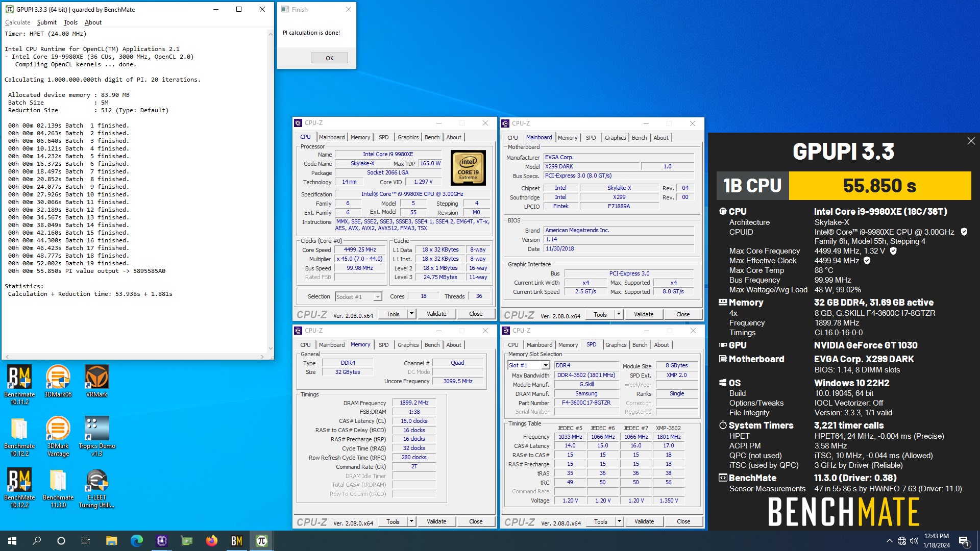Open the About menu in GPUPI
This screenshot has width=980, height=551.
tap(93, 22)
